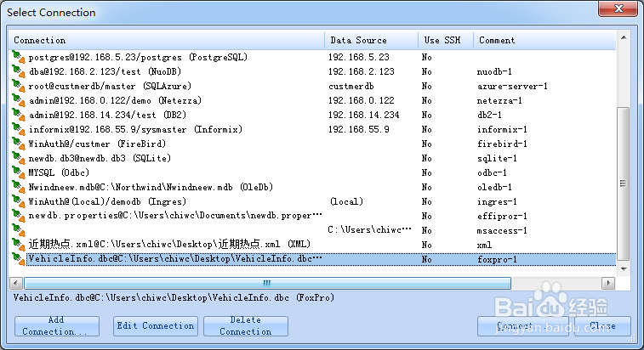Click the sqlite-1 comment cell
The image size is (644, 350).
497,158
